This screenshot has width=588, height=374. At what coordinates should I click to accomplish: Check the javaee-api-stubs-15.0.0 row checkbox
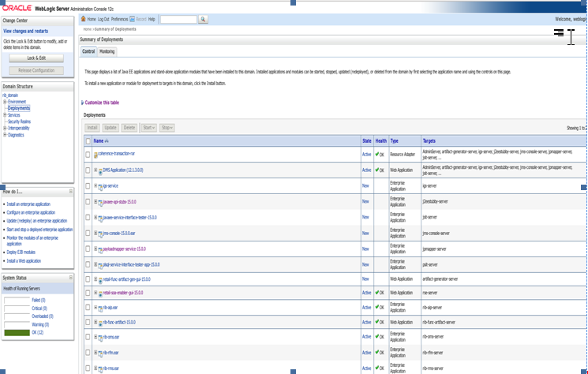click(88, 202)
